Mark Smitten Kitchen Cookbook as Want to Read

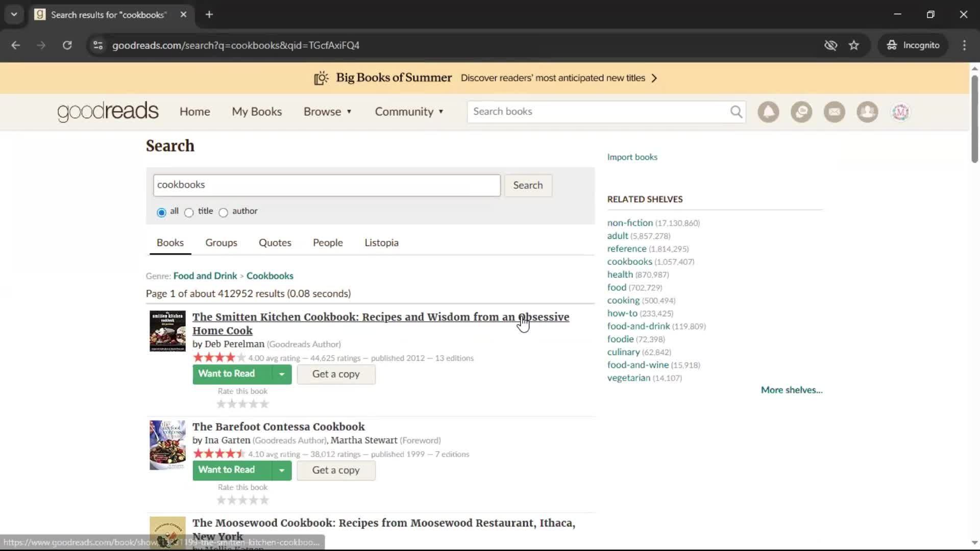232,374
